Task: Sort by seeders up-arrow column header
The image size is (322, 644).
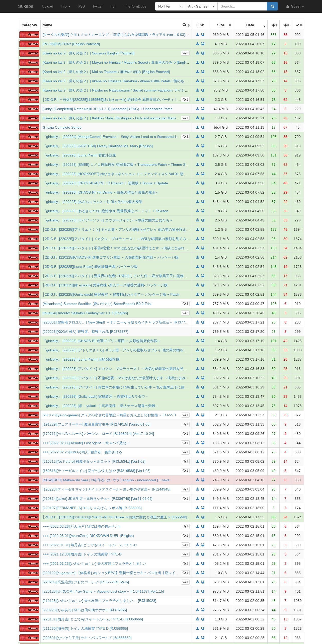Action: tap(274, 25)
